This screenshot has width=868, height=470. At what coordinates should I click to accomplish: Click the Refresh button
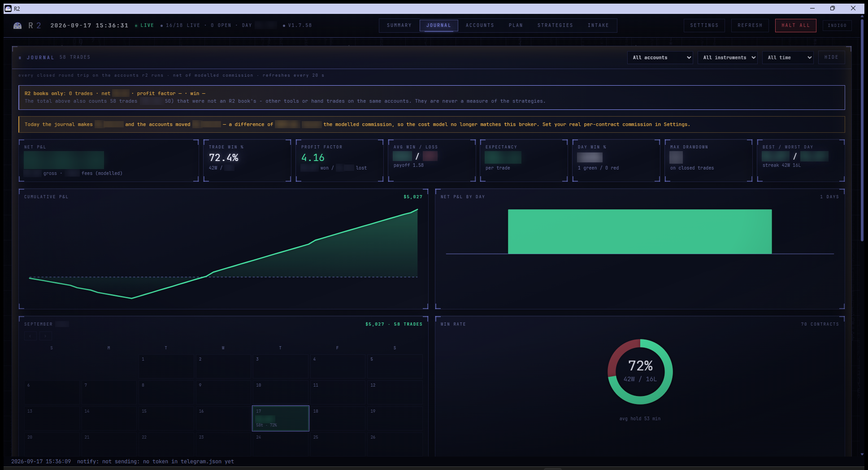tap(750, 26)
